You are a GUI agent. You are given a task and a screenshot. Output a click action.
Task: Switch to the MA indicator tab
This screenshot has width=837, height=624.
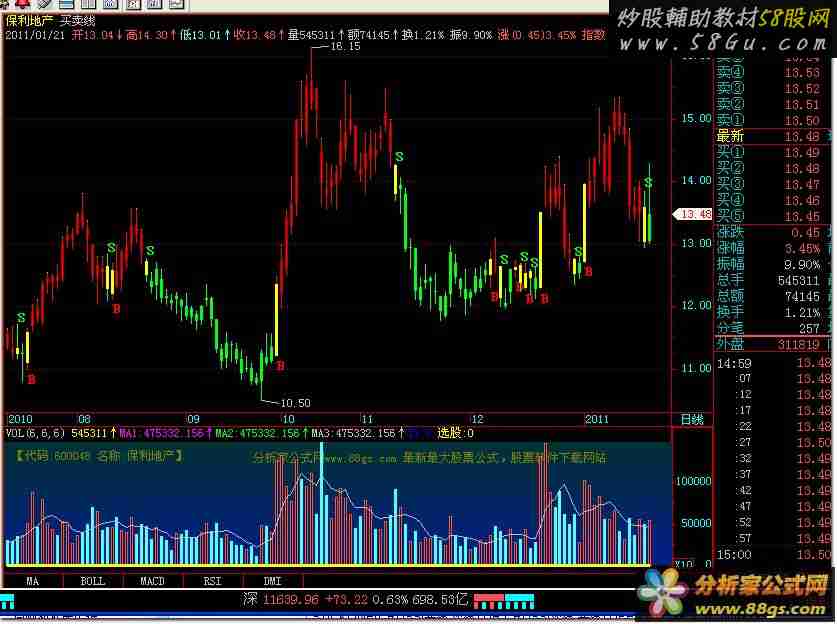click(x=33, y=581)
